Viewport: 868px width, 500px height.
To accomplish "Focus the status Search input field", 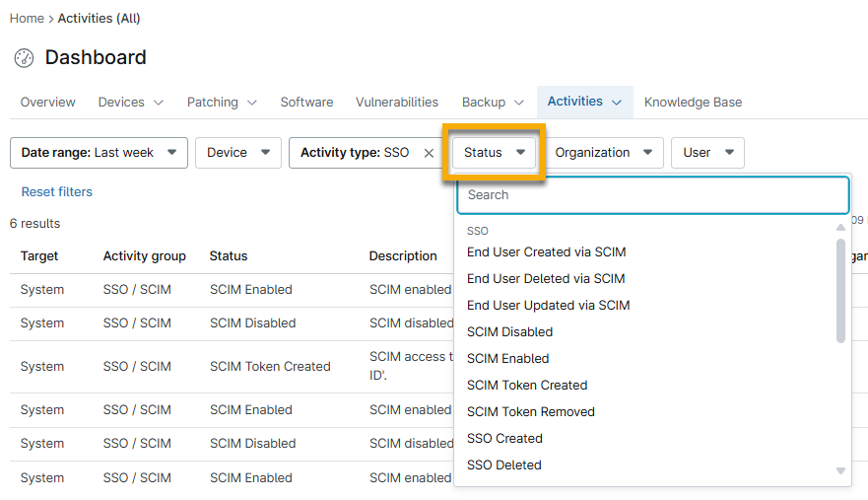I will pyautogui.click(x=652, y=195).
